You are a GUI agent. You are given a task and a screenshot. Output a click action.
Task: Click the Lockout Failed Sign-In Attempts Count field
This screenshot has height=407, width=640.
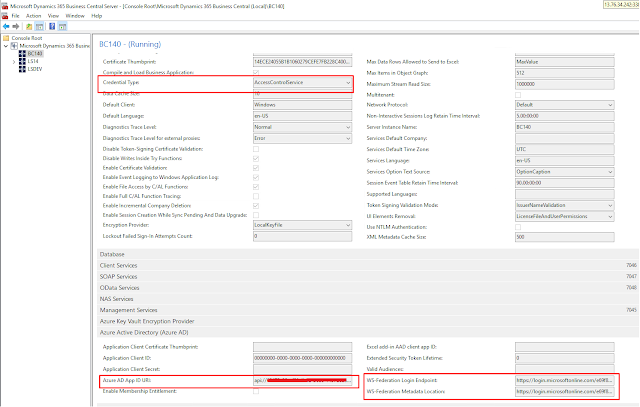302,236
